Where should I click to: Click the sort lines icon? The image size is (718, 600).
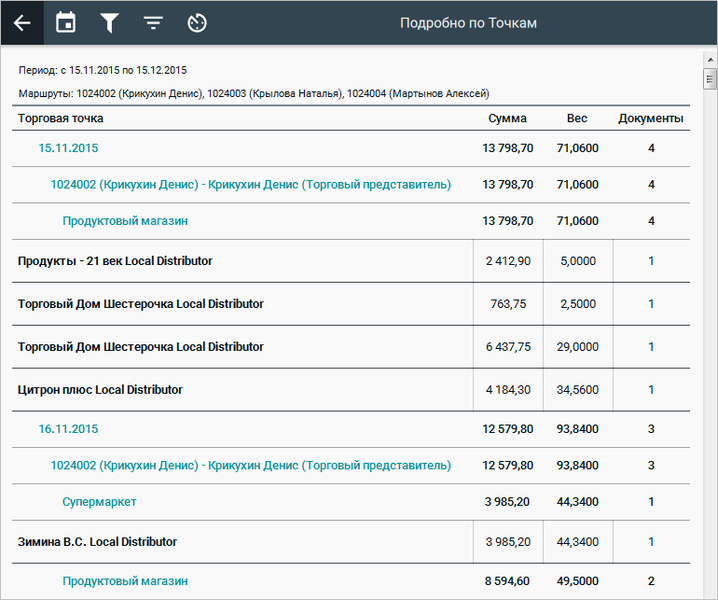click(x=153, y=23)
